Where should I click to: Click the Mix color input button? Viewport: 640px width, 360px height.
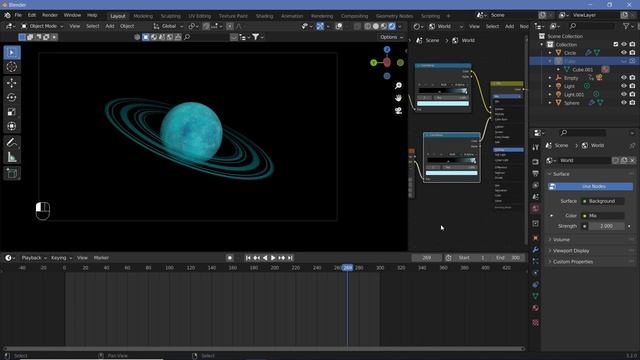click(x=604, y=216)
